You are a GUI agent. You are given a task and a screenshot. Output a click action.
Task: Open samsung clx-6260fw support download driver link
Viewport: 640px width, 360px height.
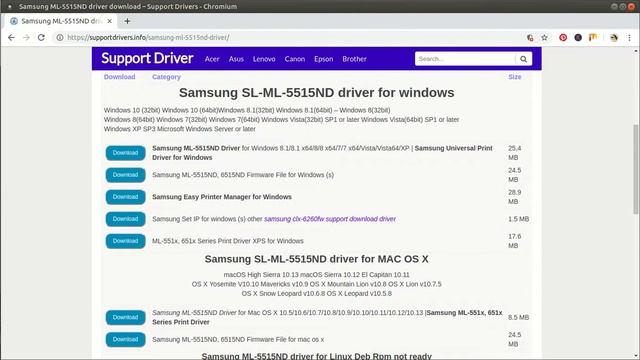click(330, 219)
